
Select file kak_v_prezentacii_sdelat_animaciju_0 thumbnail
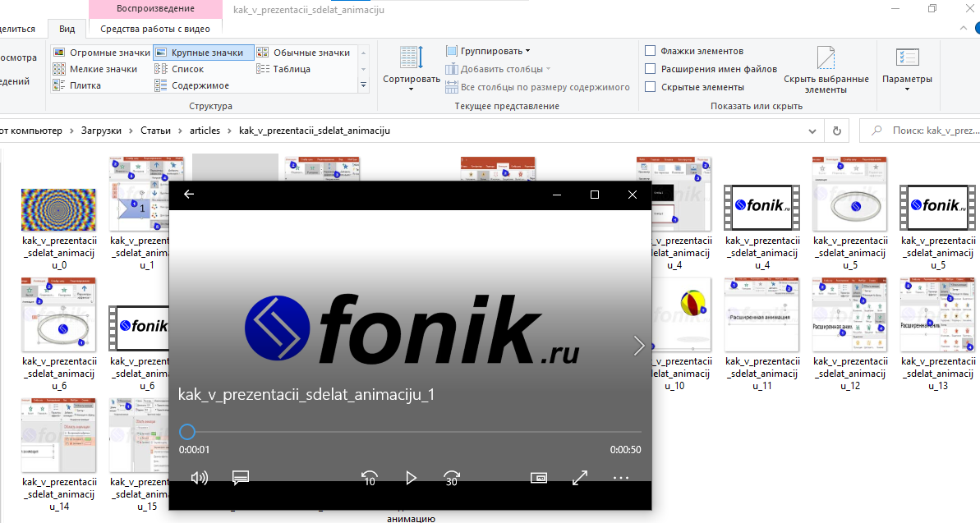pyautogui.click(x=59, y=210)
